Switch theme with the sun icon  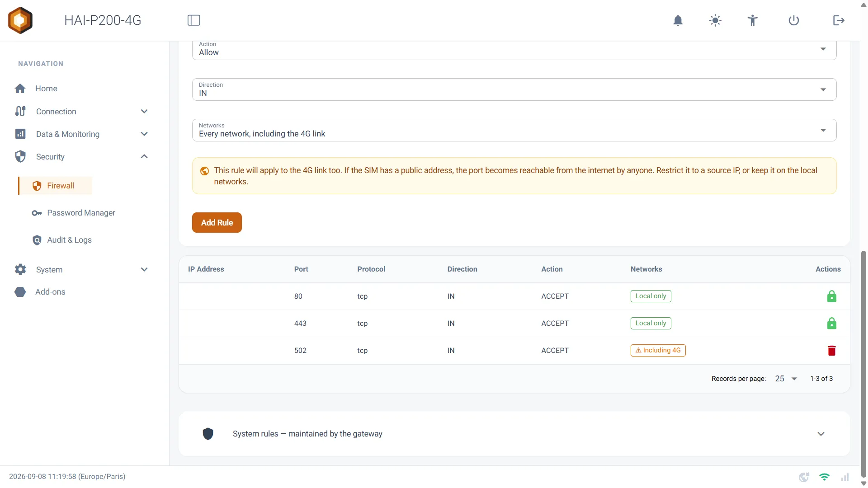click(x=715, y=20)
